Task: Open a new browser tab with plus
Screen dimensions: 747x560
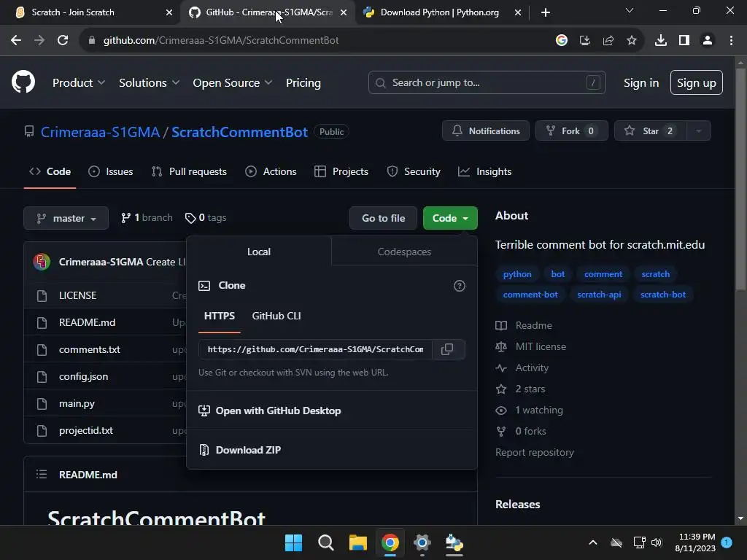Action: click(546, 12)
